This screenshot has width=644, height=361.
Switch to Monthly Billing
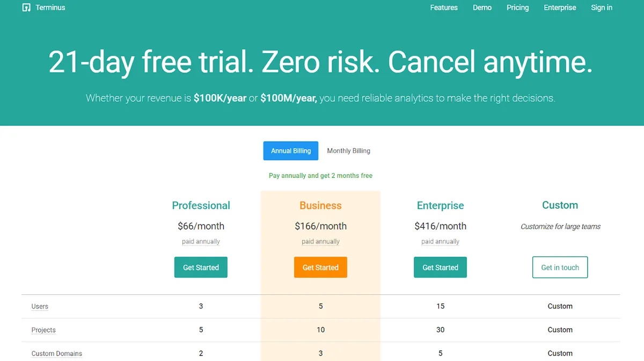pos(348,151)
